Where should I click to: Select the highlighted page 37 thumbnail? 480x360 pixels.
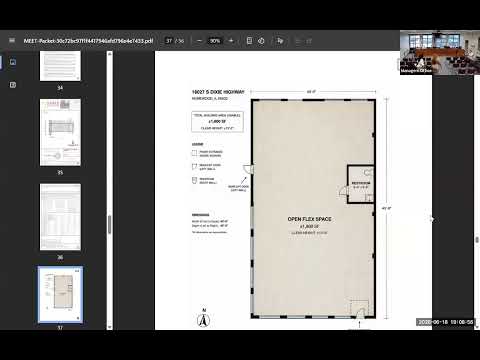(x=60, y=295)
